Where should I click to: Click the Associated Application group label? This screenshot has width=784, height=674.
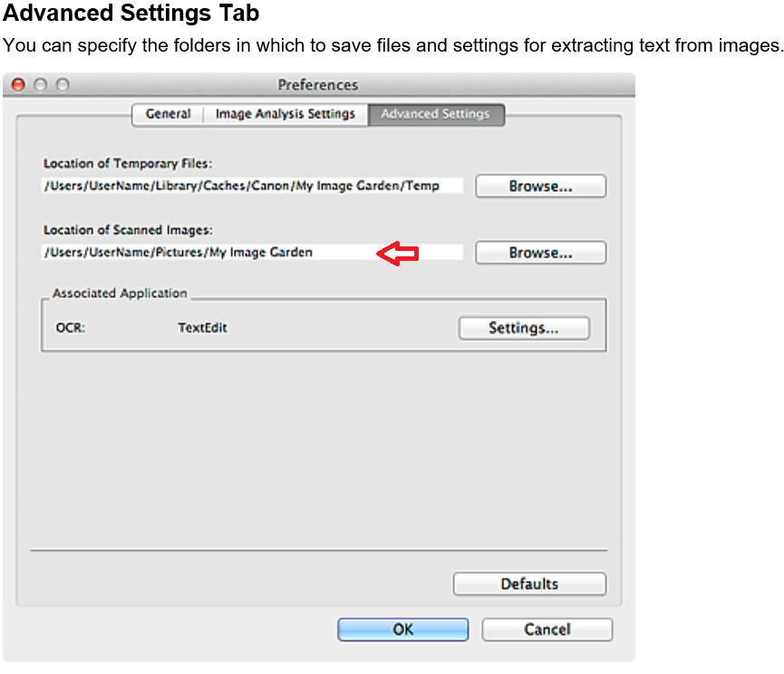tap(120, 294)
